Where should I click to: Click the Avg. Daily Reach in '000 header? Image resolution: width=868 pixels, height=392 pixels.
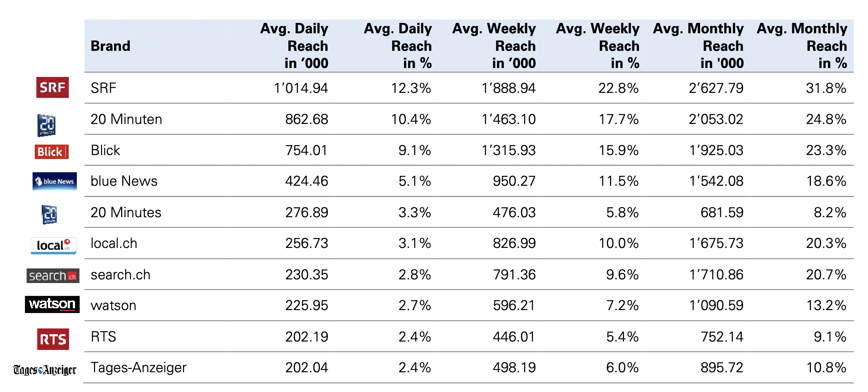[294, 46]
